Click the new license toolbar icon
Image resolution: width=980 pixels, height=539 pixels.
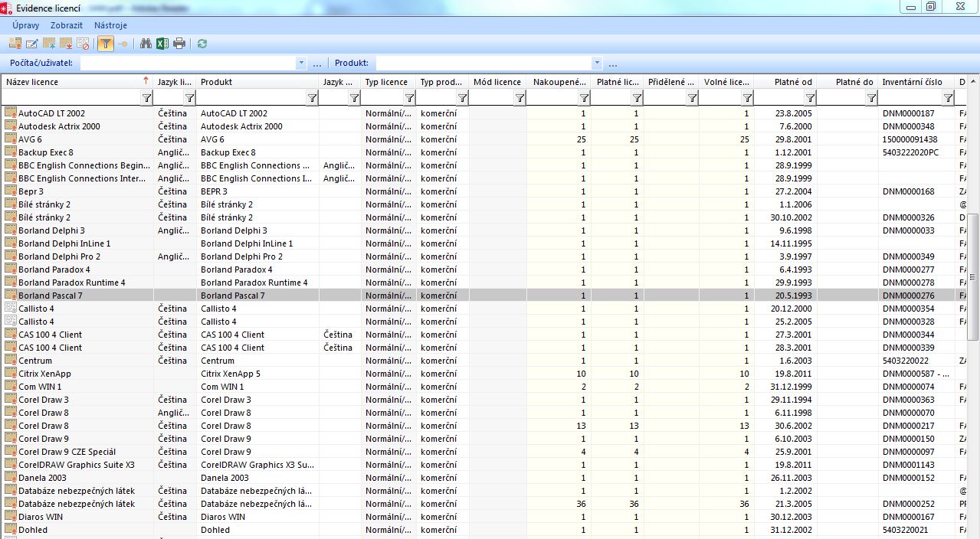coord(15,44)
